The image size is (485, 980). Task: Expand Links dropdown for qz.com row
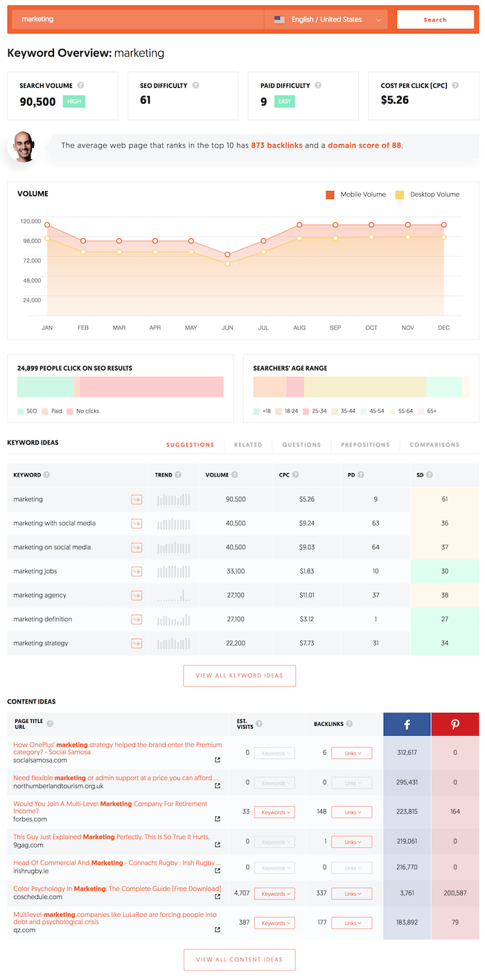(351, 923)
